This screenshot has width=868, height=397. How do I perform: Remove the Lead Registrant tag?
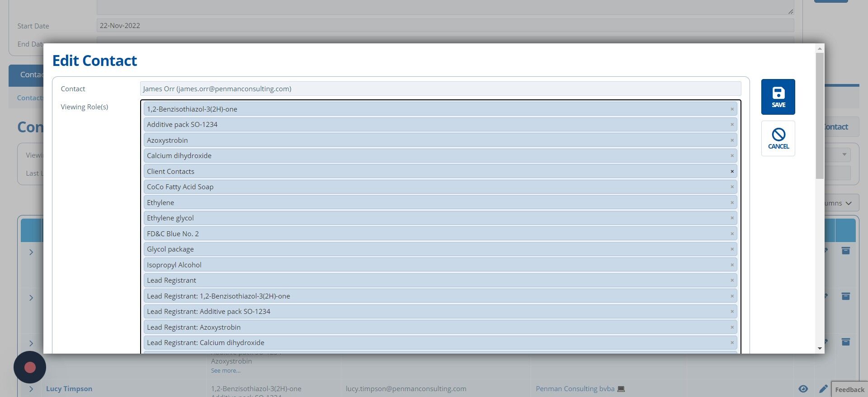tap(732, 280)
